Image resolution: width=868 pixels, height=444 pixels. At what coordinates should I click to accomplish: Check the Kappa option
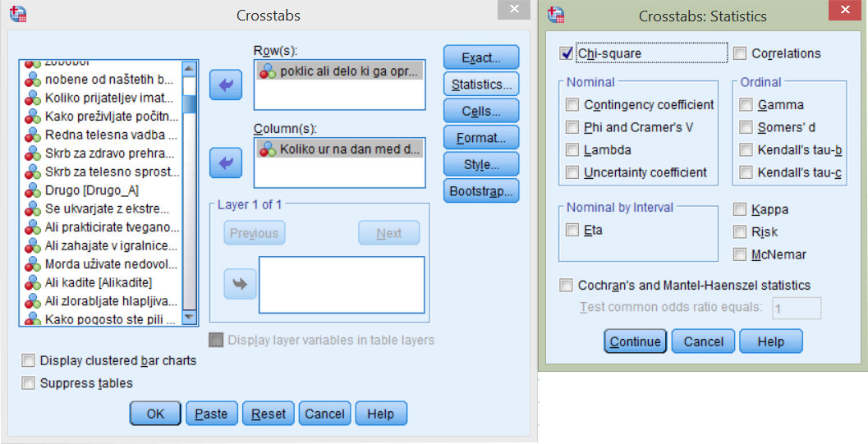(x=740, y=209)
